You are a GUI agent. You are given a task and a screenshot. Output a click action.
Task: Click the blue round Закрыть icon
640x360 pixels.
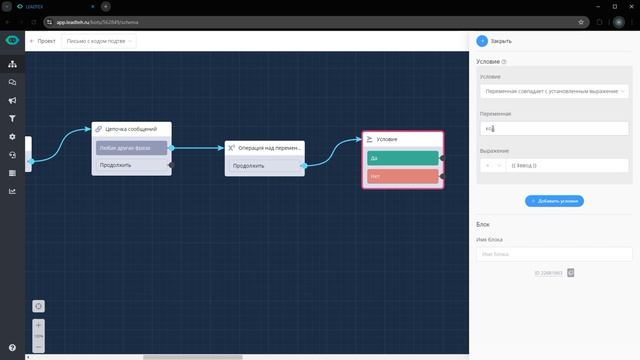[482, 41]
